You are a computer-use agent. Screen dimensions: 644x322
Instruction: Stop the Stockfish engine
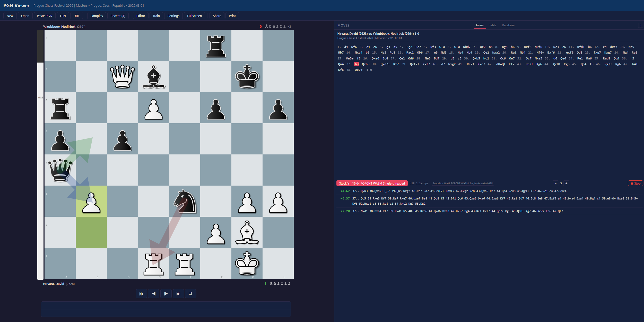636,183
